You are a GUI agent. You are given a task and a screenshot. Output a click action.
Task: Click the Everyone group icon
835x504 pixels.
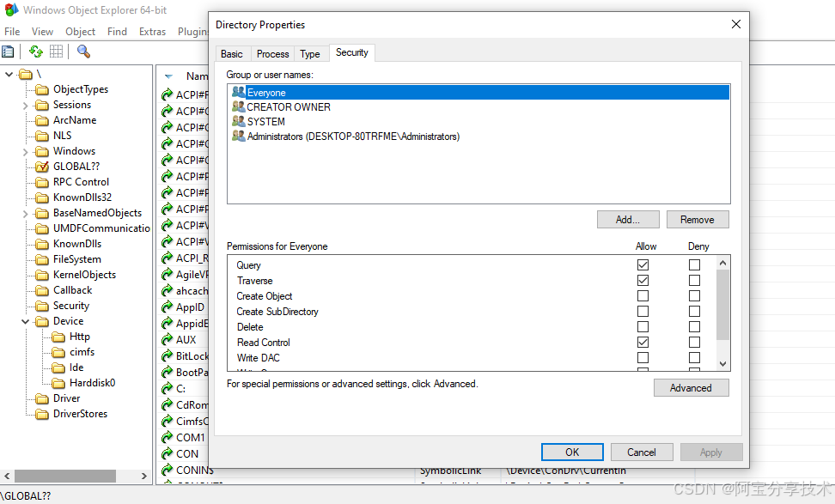click(239, 92)
